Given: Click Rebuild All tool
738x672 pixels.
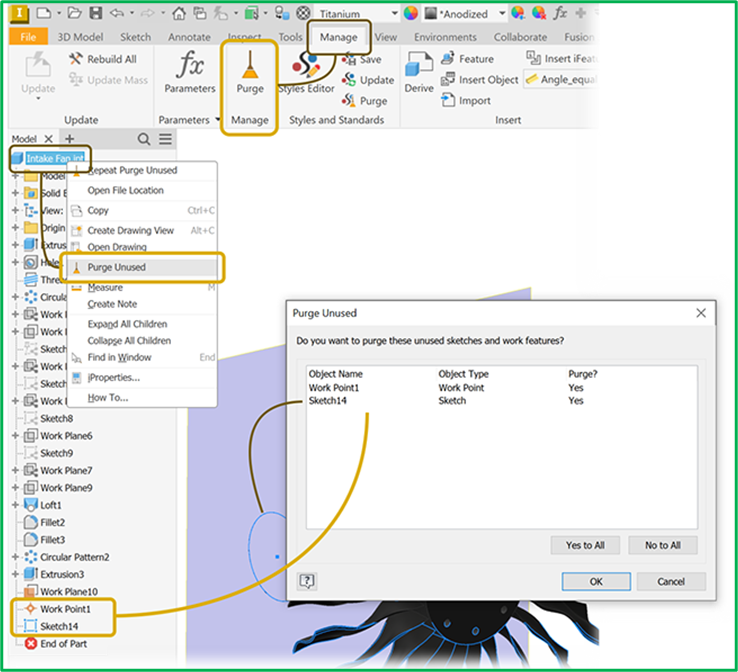Looking at the screenshot, I should click(x=103, y=59).
